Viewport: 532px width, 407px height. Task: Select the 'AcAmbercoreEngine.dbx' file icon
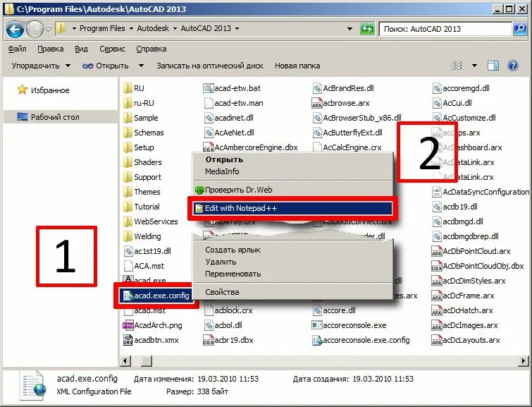click(208, 147)
